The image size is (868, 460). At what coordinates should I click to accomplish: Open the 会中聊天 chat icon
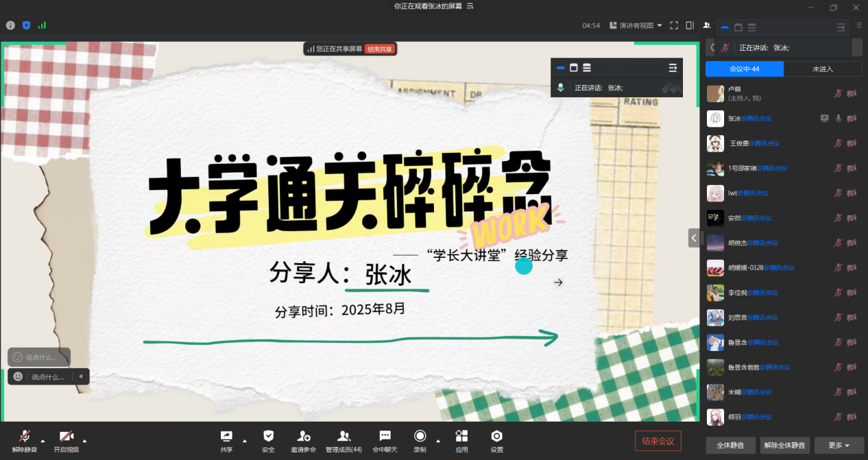[385, 436]
